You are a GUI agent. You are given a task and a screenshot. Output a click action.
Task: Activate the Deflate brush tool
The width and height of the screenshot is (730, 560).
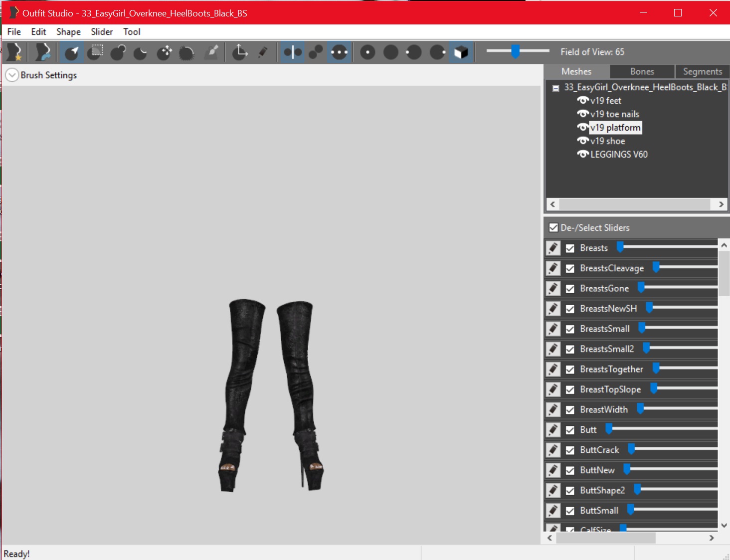pos(140,52)
